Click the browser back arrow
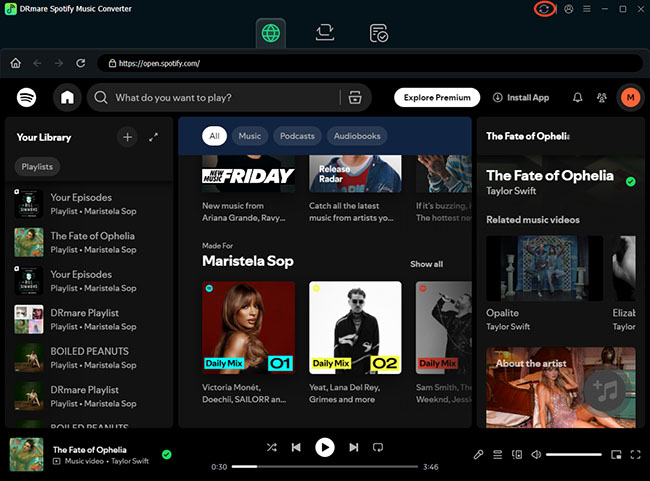This screenshot has height=481, width=650. click(37, 63)
